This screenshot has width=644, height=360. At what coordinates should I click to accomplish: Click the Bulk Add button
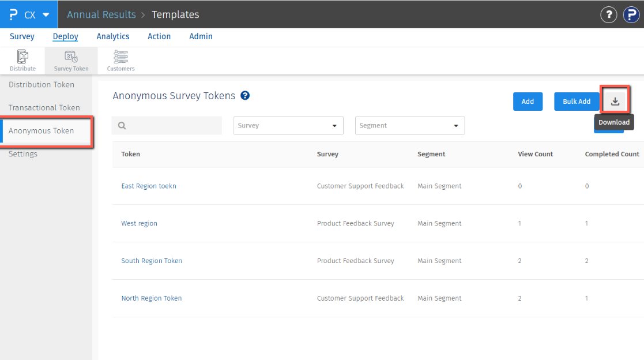[x=577, y=102]
